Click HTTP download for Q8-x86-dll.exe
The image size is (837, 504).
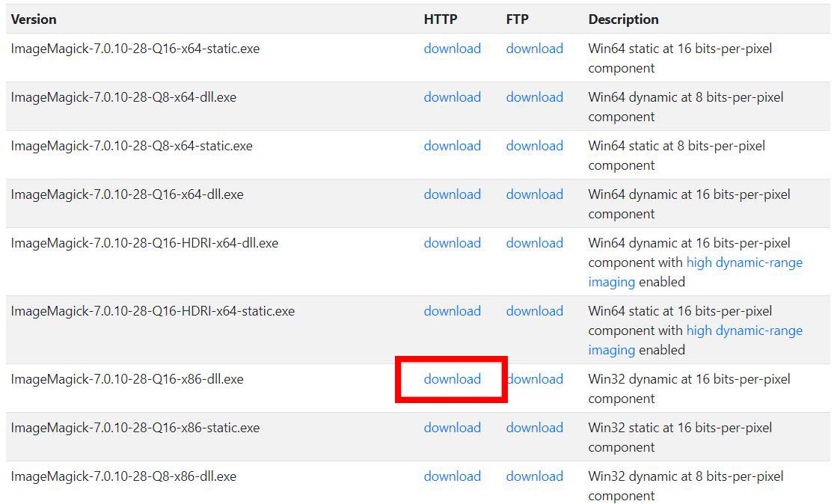452,476
